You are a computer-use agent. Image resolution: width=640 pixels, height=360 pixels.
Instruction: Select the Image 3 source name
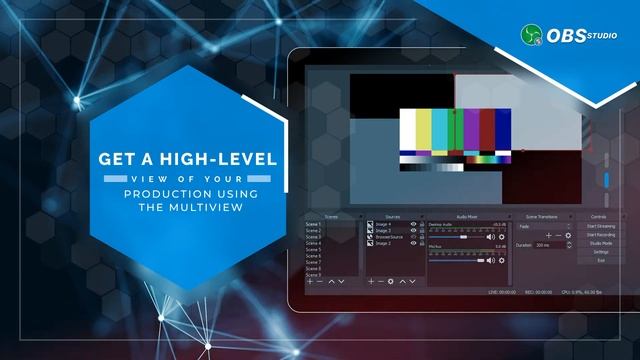pos(383,231)
